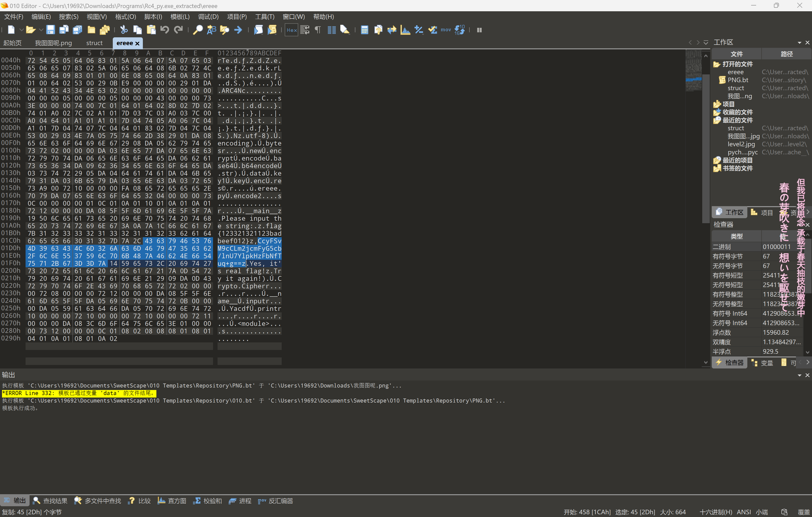
Task: Open the 查找结果 bottom tab
Action: point(51,501)
